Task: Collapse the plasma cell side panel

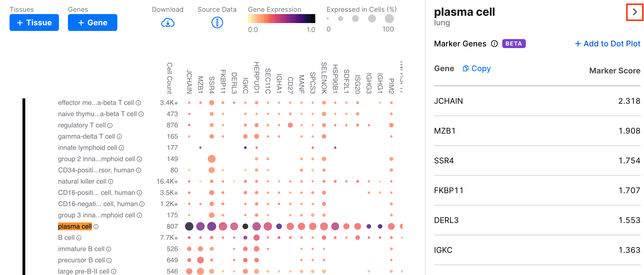Action: (634, 12)
